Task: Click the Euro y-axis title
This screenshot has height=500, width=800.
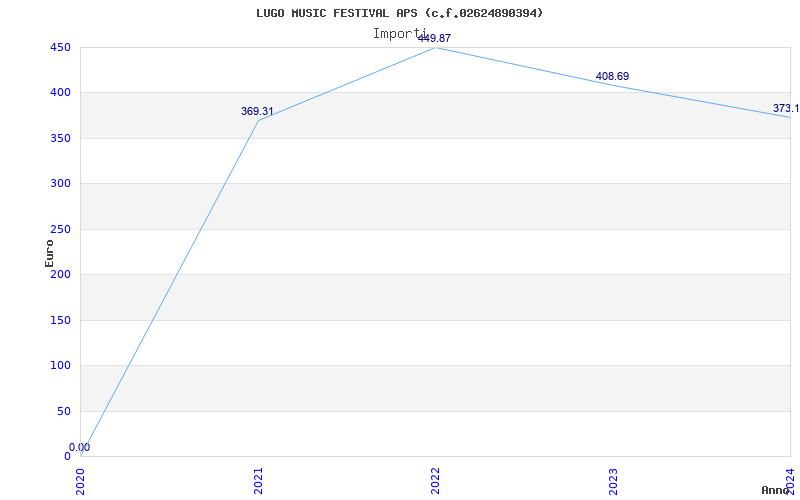Action: pos(49,253)
